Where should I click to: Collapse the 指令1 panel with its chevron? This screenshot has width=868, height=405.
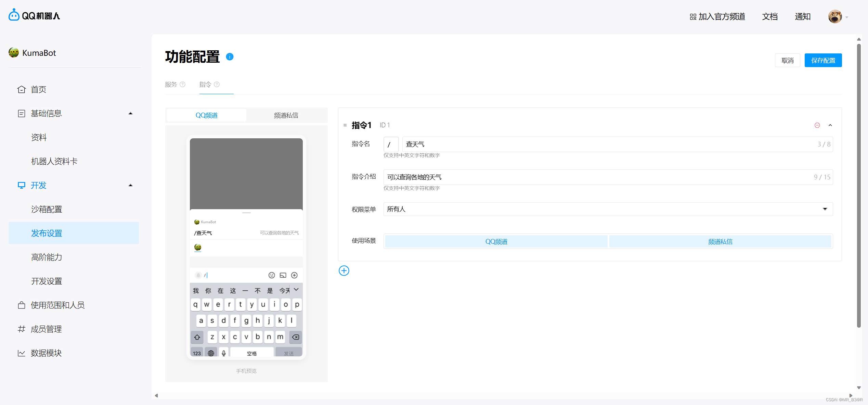click(830, 125)
